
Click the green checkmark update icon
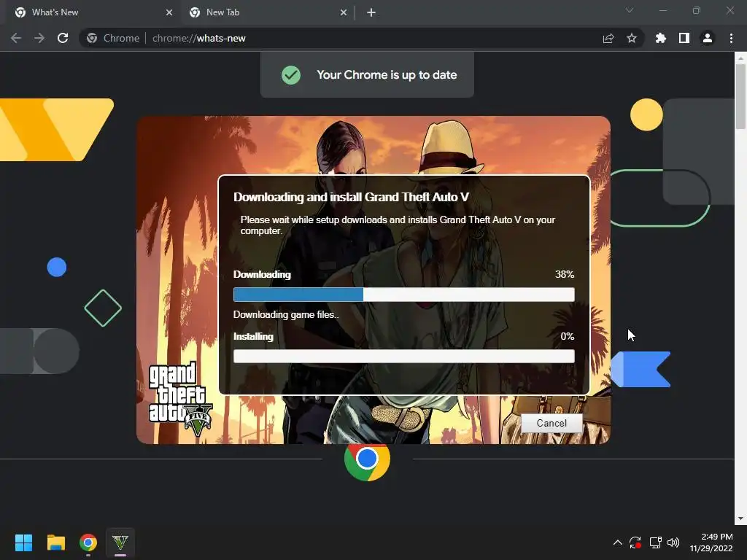tap(290, 75)
